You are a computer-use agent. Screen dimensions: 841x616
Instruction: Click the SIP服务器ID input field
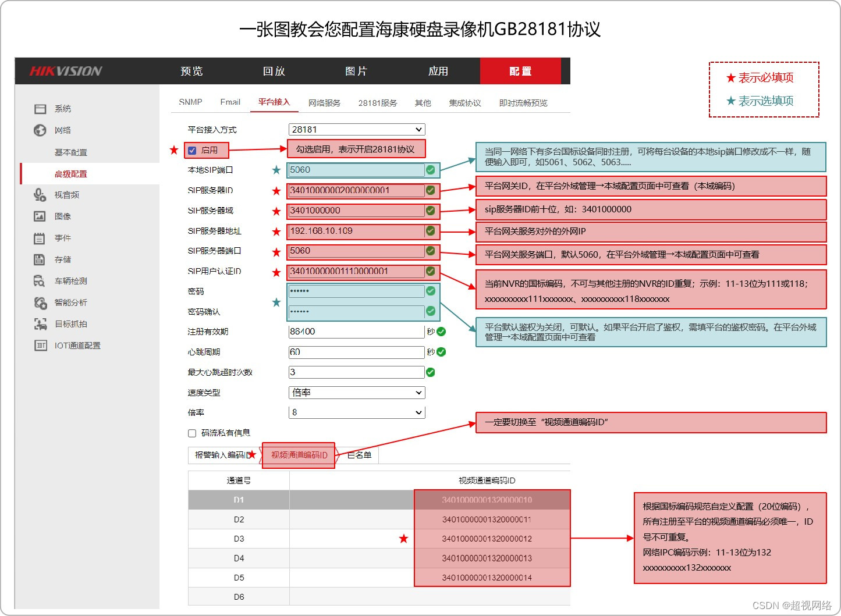(x=357, y=190)
